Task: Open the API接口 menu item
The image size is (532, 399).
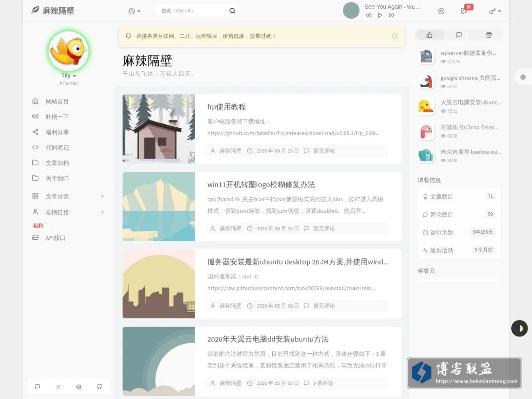Action: coord(68,238)
